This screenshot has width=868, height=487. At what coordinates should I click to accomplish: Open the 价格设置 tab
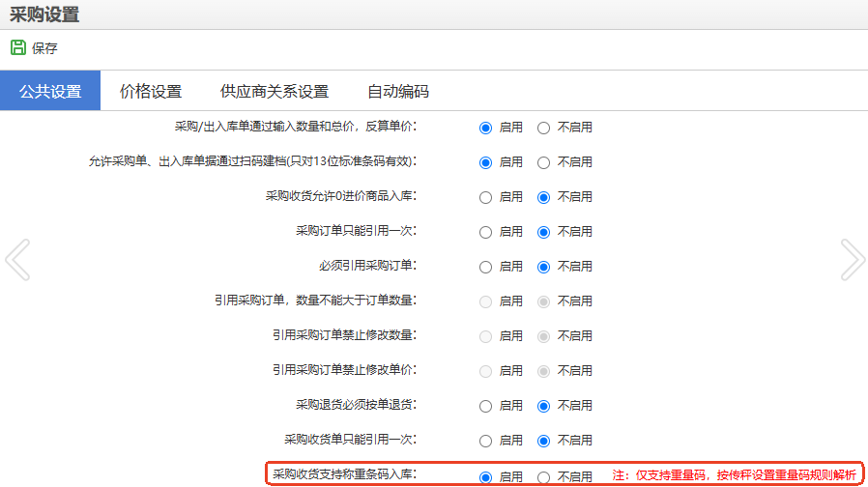tap(151, 92)
